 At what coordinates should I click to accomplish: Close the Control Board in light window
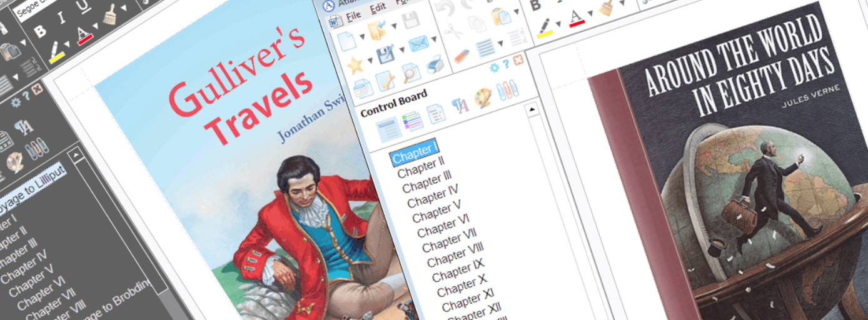click(x=518, y=61)
